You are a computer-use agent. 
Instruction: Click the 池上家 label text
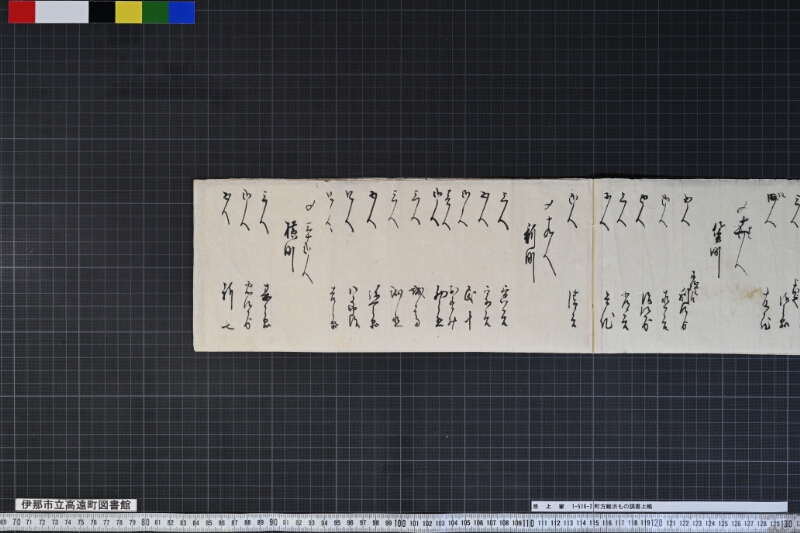click(x=548, y=506)
